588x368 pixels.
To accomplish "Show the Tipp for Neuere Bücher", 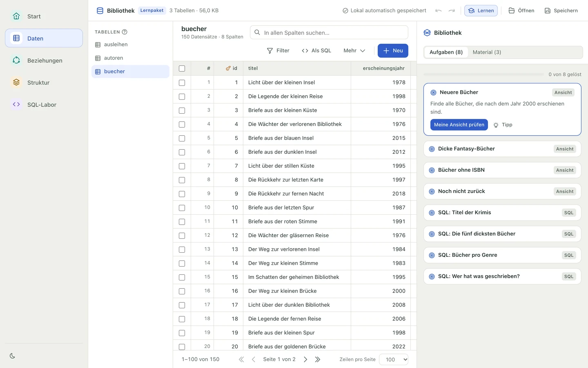I will (x=503, y=125).
